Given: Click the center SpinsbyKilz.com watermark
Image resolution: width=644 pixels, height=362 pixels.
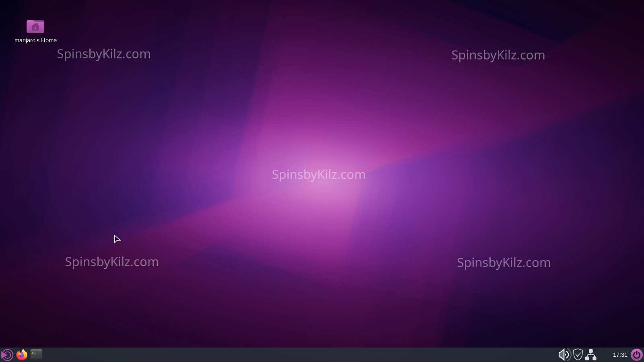Looking at the screenshot, I should click(318, 175).
